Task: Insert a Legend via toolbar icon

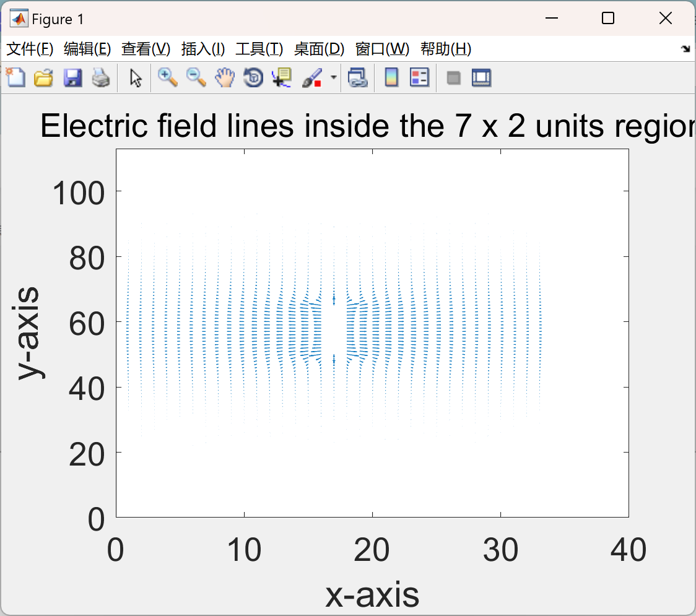Action: tap(419, 77)
